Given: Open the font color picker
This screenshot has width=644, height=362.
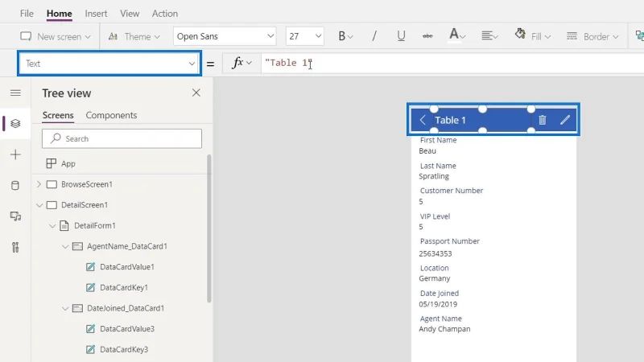Looking at the screenshot, I should point(456,35).
